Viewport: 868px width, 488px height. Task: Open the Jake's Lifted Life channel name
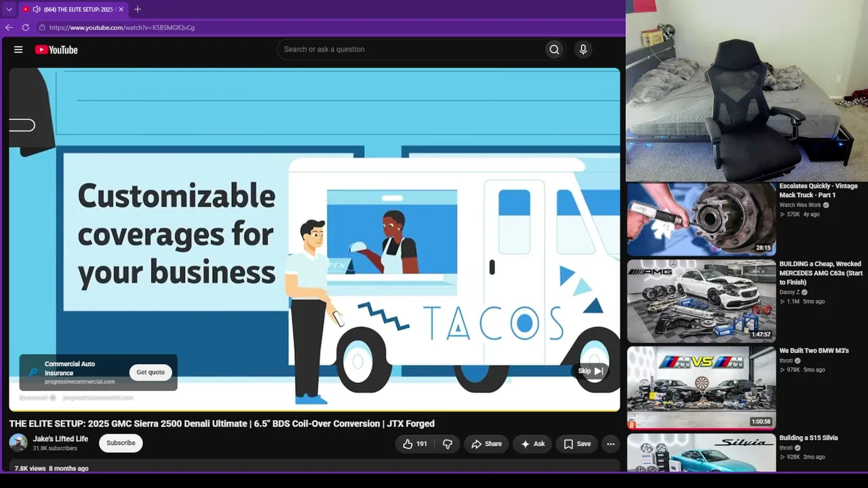pos(60,439)
